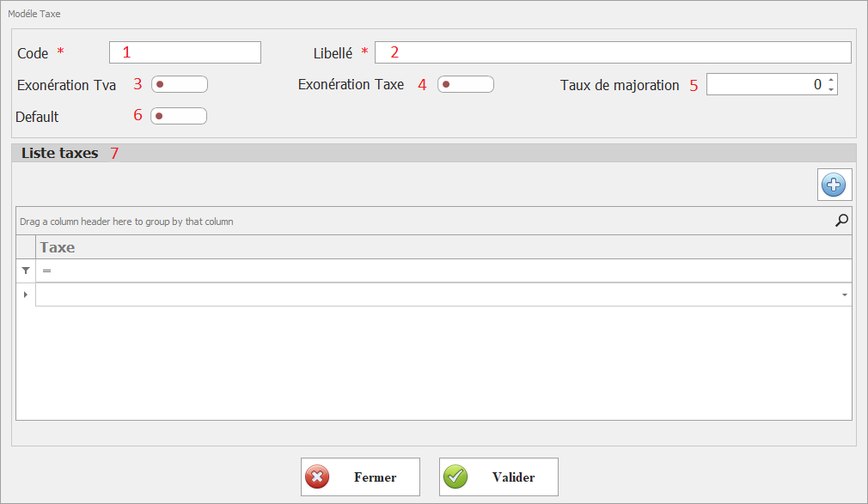
Task: Turn on the Default switch
Action: pyautogui.click(x=179, y=116)
